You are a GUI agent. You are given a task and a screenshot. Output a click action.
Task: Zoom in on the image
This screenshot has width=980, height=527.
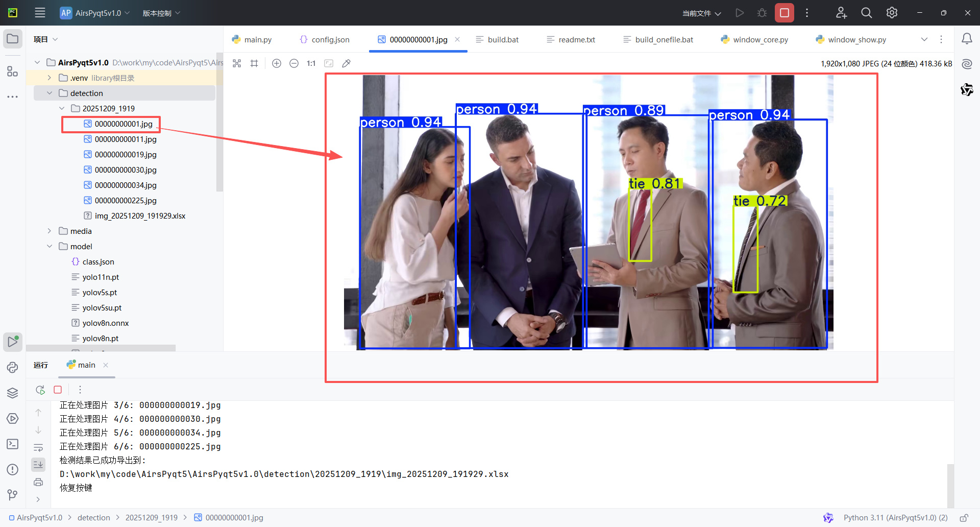pyautogui.click(x=277, y=63)
